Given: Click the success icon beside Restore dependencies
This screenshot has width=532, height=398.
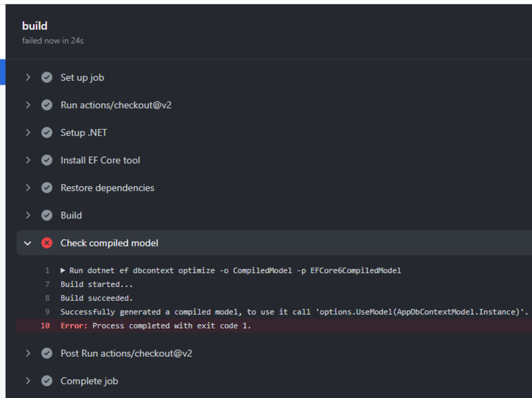Looking at the screenshot, I should pyautogui.click(x=47, y=188).
